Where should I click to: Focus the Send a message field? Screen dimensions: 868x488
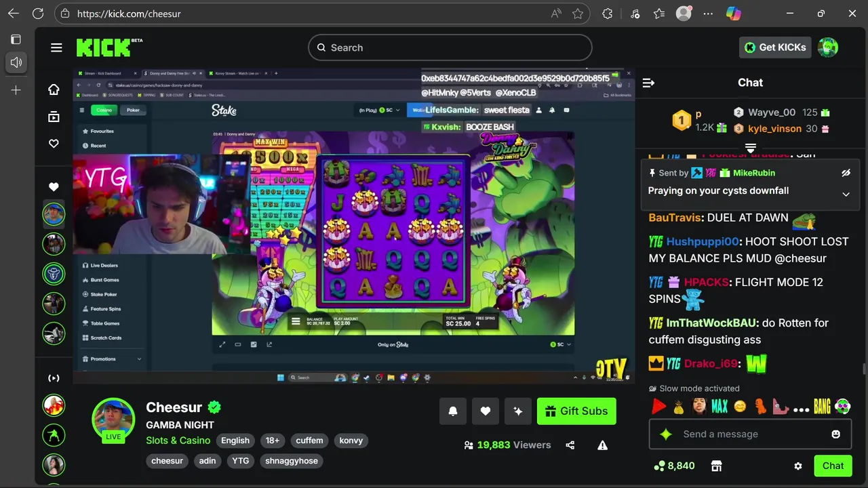[x=751, y=434]
